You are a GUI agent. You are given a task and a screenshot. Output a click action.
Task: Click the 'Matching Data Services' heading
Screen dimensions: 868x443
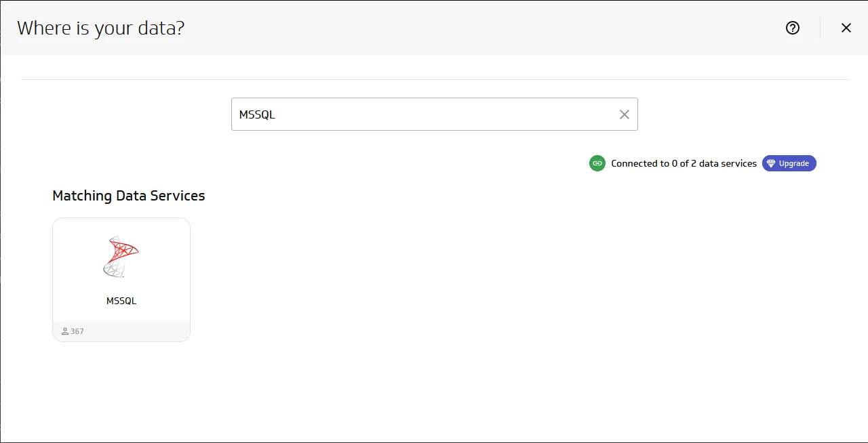[x=128, y=196]
